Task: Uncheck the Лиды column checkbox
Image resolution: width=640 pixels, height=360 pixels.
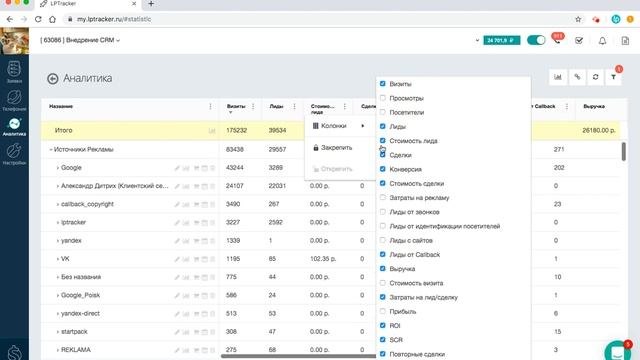Action: pos(382,126)
